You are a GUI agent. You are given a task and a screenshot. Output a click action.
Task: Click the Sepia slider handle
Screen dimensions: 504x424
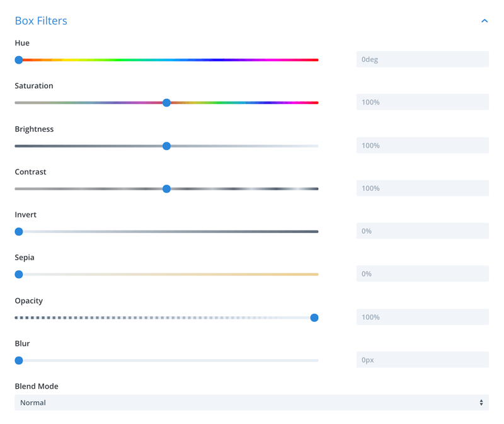pyautogui.click(x=19, y=274)
